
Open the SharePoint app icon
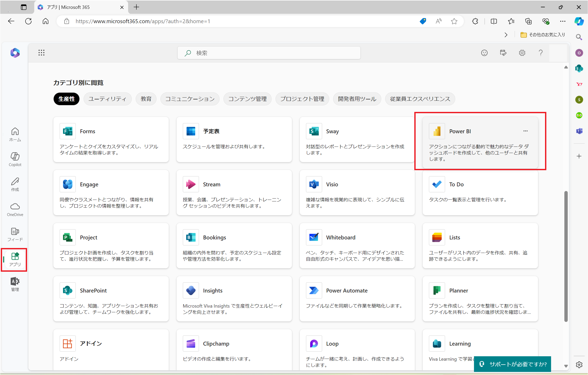pyautogui.click(x=68, y=290)
